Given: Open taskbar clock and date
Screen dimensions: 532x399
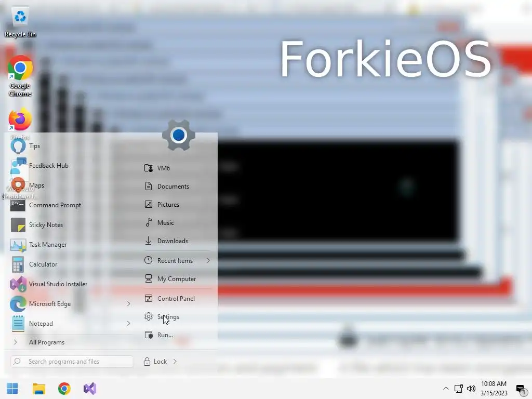Looking at the screenshot, I should (494, 389).
